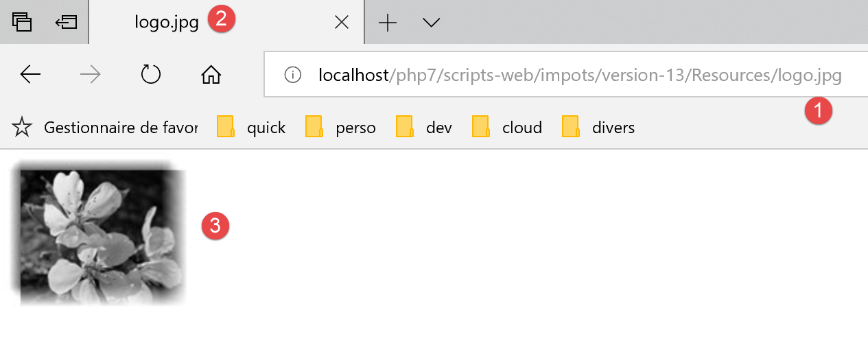868x341 pixels.
Task: Open a new tab with plus icon
Action: click(x=388, y=23)
